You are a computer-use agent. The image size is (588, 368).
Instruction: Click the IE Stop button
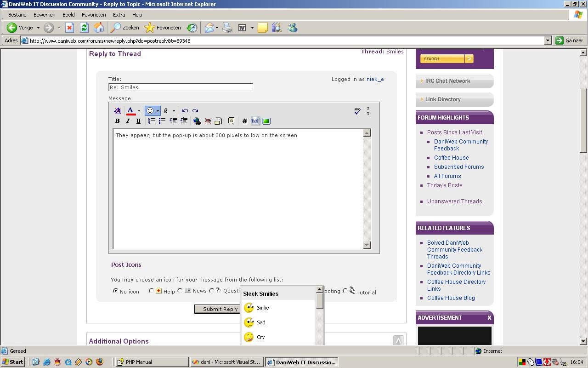pyautogui.click(x=69, y=28)
